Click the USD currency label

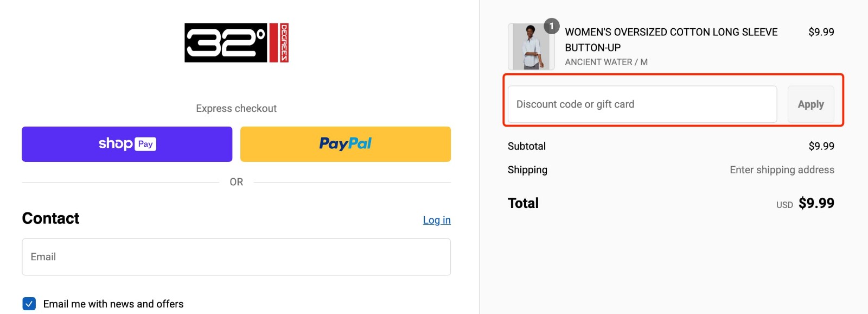[x=784, y=205]
